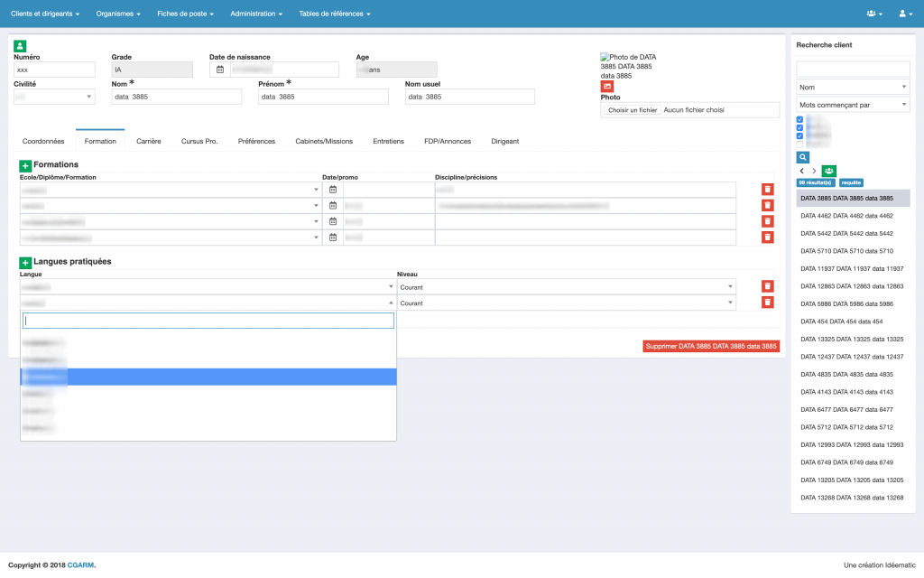Click the green person icon above Numéro
The width and height of the screenshot is (924, 578).
click(x=20, y=45)
